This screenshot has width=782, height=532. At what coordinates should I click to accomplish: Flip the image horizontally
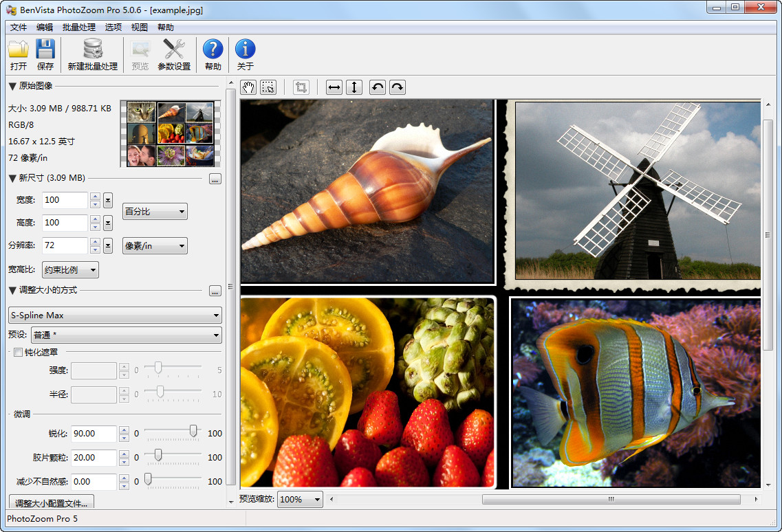(334, 87)
